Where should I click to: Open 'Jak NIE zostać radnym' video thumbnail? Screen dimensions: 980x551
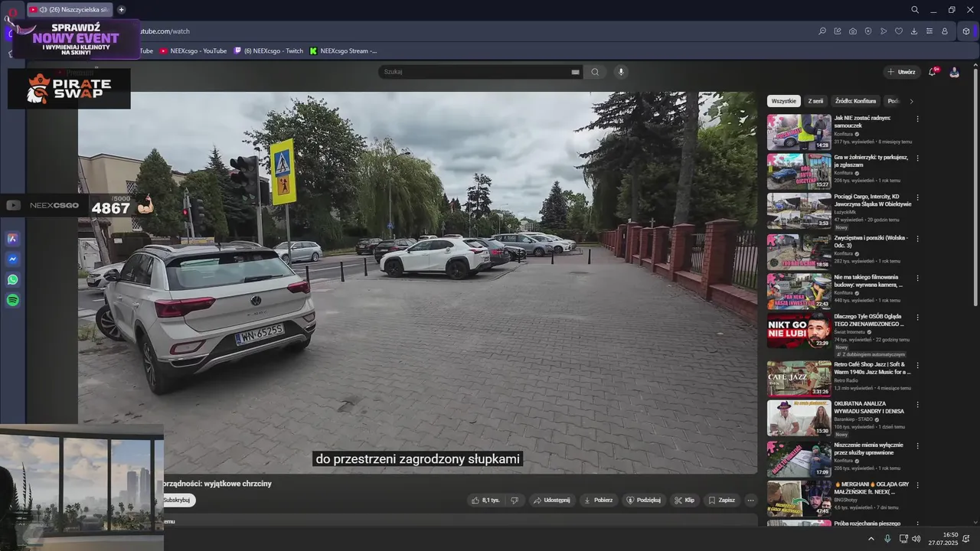(799, 132)
